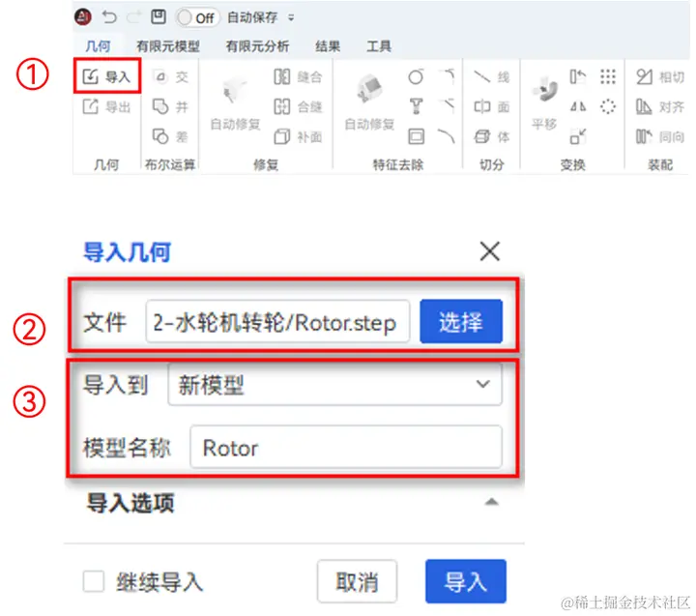Image resolution: width=696 pixels, height=616 pixels.
Task: Select the 交 (Intersect) boolean operation
Action: pyautogui.click(x=171, y=76)
